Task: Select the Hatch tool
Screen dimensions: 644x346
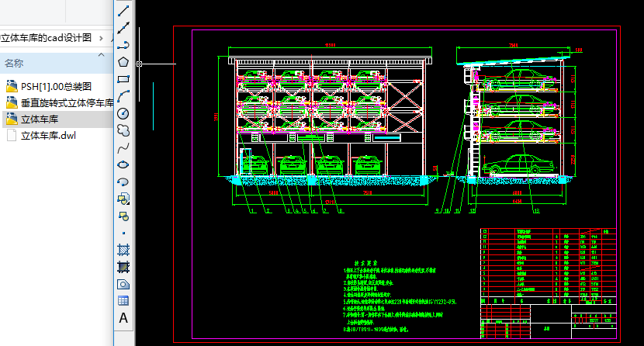Action: click(123, 250)
